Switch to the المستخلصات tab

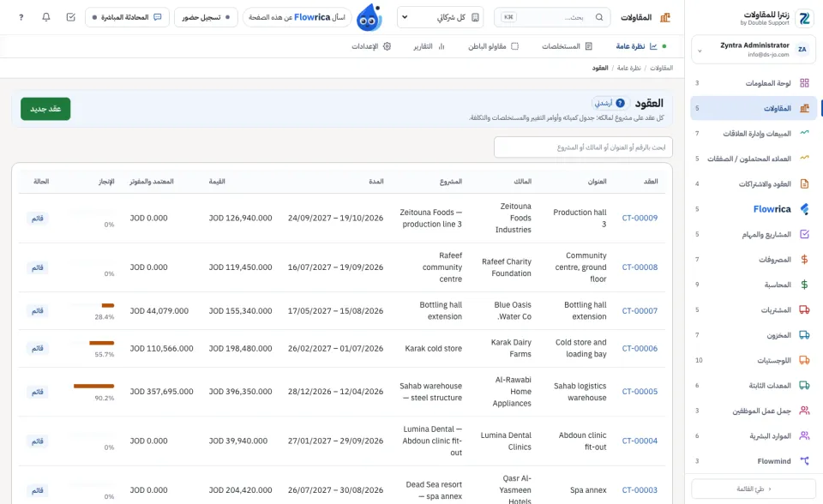pyautogui.click(x=567, y=46)
